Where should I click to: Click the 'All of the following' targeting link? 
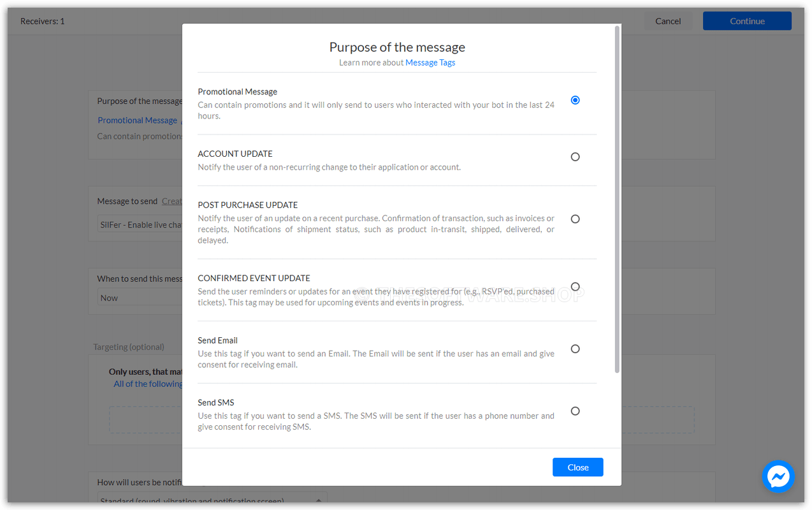pyautogui.click(x=148, y=384)
